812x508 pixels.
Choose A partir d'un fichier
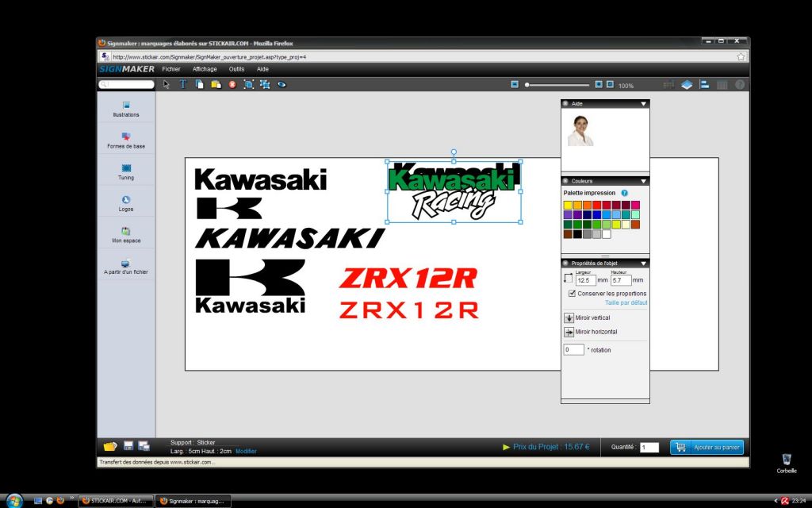(126, 267)
